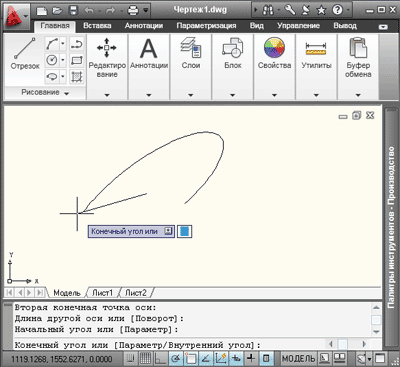Image resolution: width=400 pixels, height=367 pixels.
Task: Switch to the Лист1 layout tab
Action: [x=102, y=293]
